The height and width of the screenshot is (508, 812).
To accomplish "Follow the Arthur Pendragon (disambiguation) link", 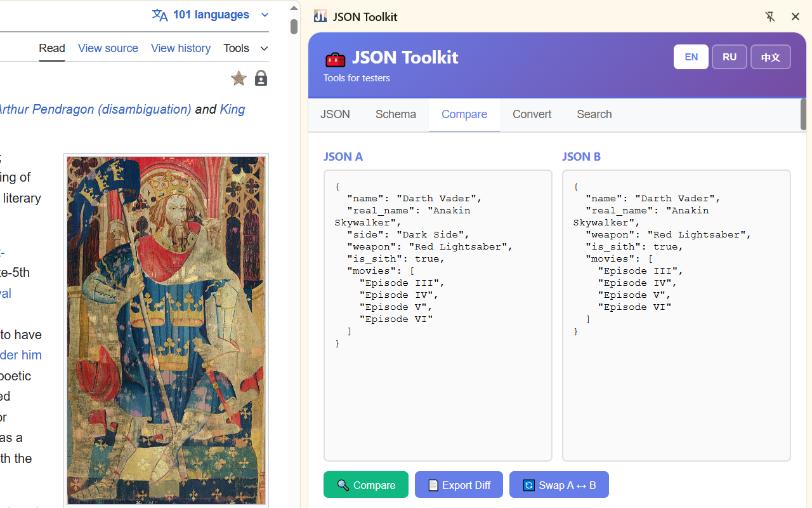I will click(x=94, y=109).
